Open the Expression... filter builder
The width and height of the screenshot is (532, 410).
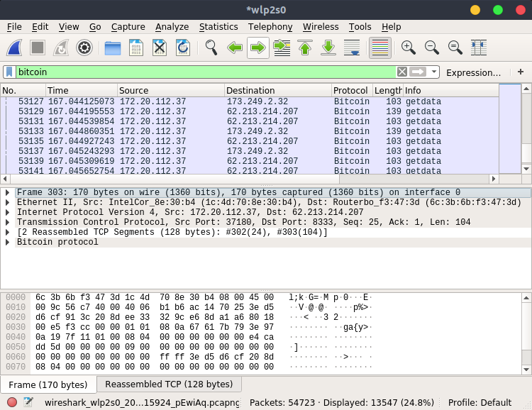coord(473,72)
